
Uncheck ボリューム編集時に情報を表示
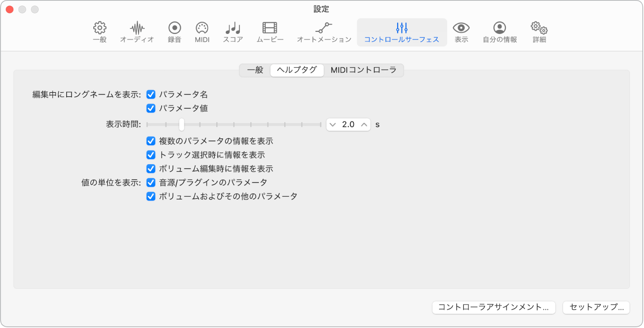click(150, 168)
